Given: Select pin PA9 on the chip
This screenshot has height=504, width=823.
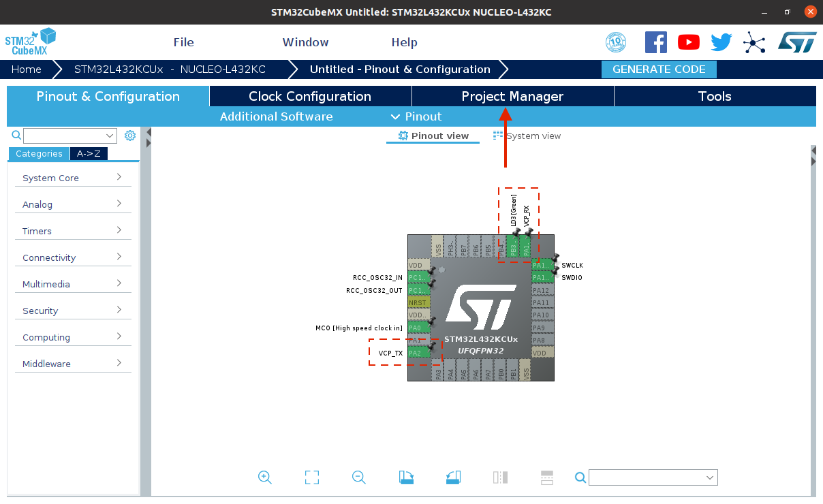Looking at the screenshot, I should click(x=542, y=328).
